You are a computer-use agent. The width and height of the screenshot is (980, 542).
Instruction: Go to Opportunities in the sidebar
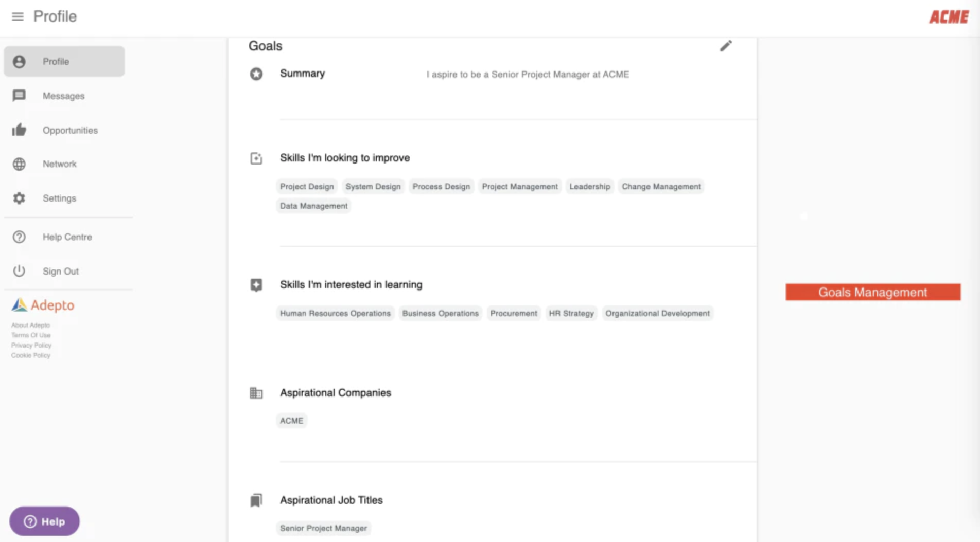click(x=70, y=131)
